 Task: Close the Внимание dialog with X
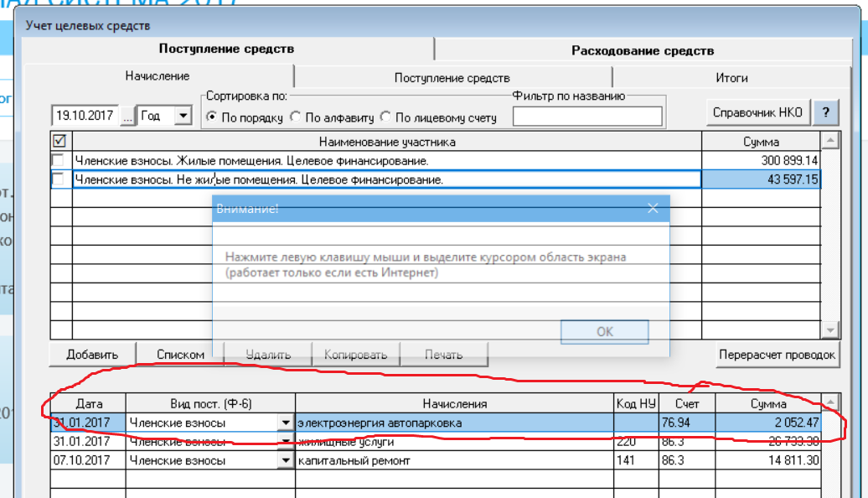pos(653,209)
